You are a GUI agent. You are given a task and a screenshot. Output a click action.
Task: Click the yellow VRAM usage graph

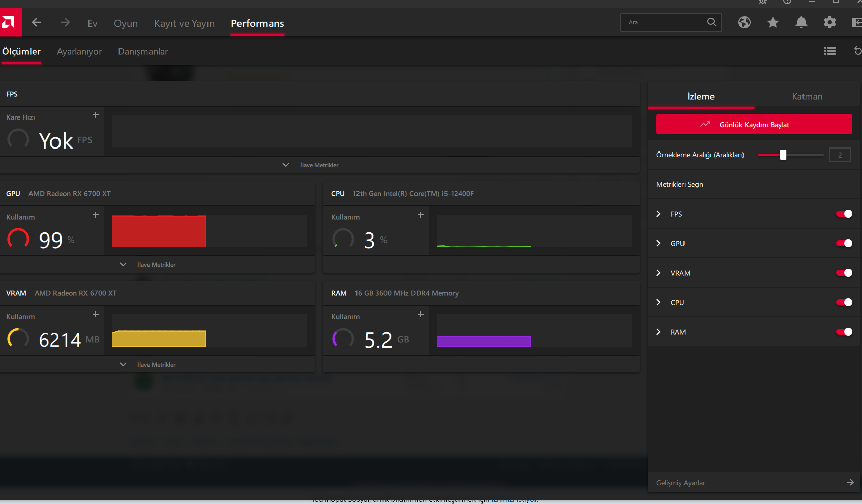(x=209, y=331)
